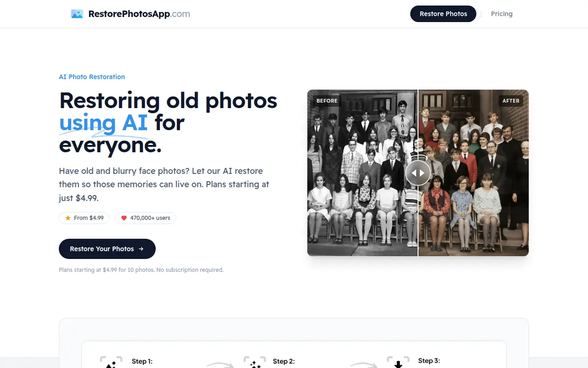Click the 'AI Photo Restoration' tagline
The image size is (588, 368).
pos(92,77)
